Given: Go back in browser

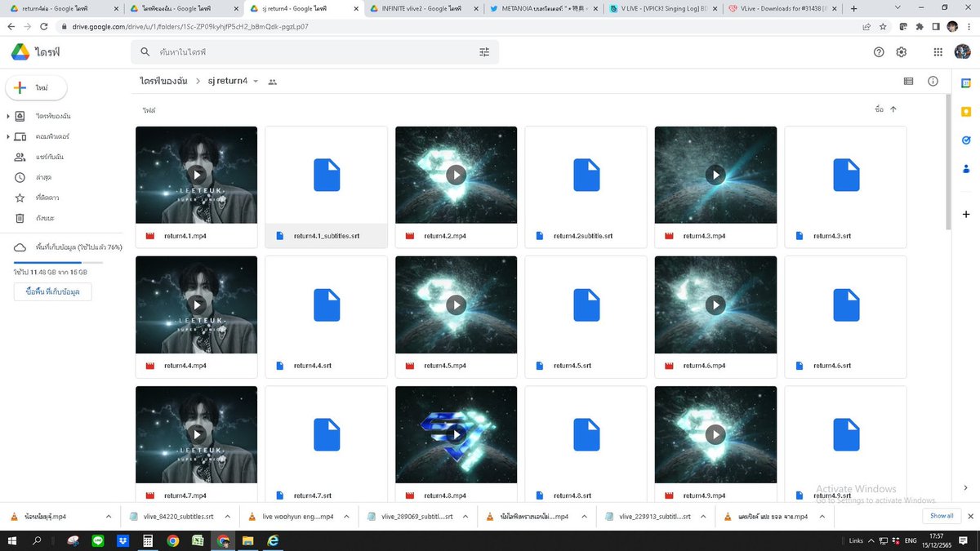Looking at the screenshot, I should pyautogui.click(x=11, y=26).
